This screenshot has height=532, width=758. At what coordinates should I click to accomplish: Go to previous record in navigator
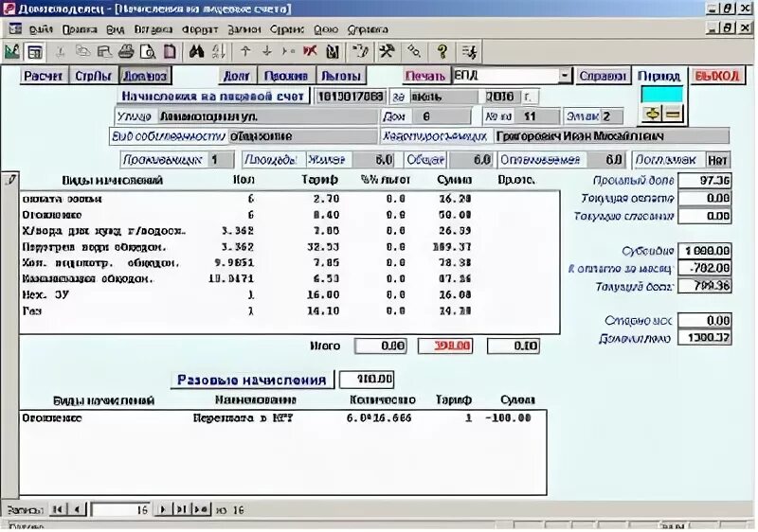coord(78,509)
